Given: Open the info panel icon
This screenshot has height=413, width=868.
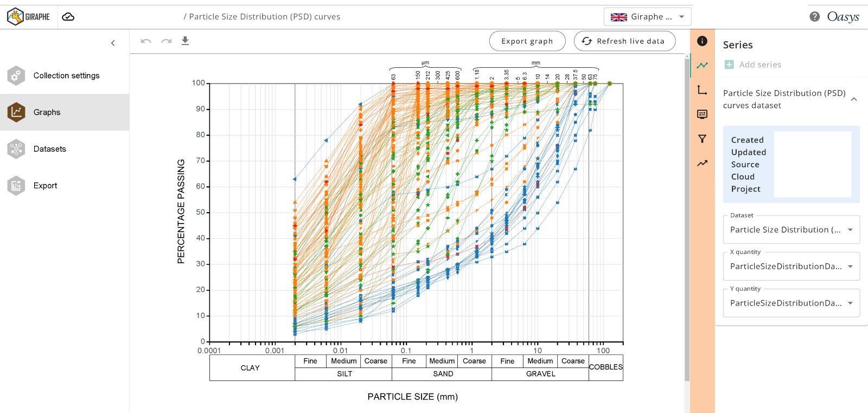Looking at the screenshot, I should click(x=702, y=41).
